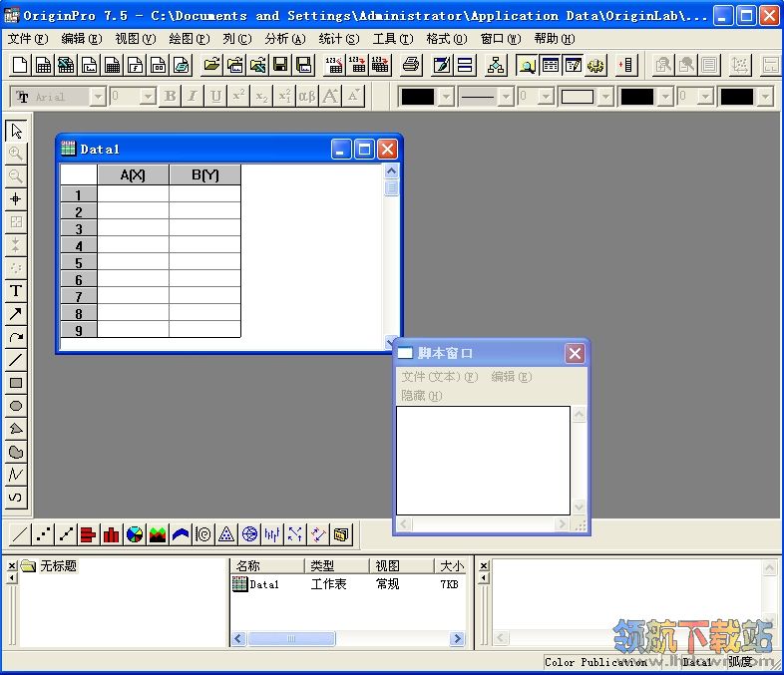784x675 pixels.
Task: Click the printer icon in the toolbar
Action: pyautogui.click(x=411, y=65)
